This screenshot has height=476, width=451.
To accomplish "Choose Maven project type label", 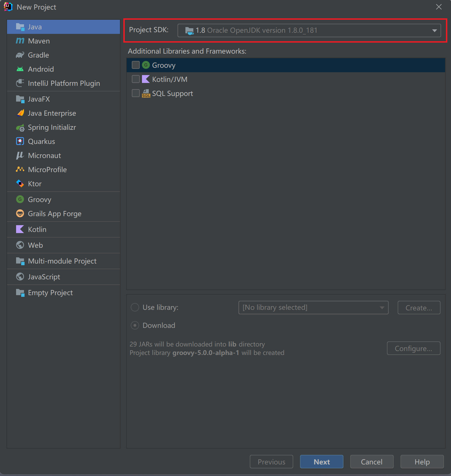I will tap(39, 41).
